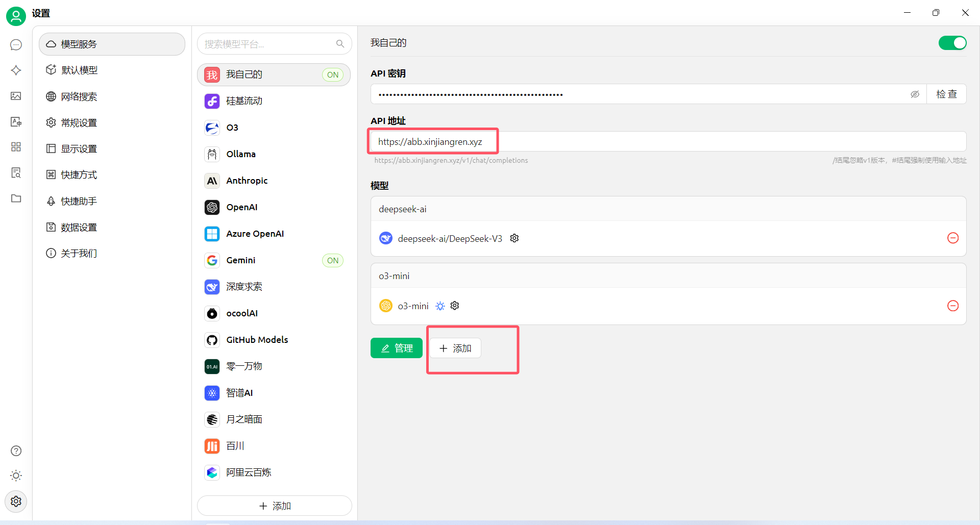
Task: Open the files folder icon in sidebar
Action: [16, 198]
